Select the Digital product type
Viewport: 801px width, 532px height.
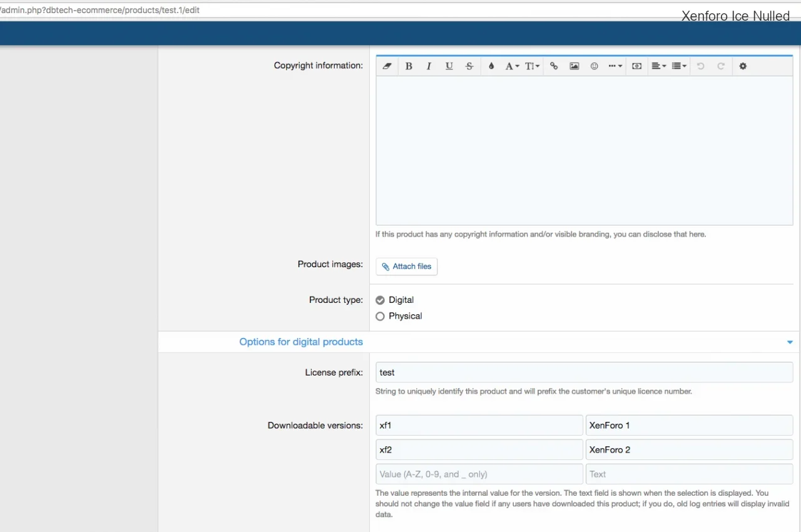[x=380, y=300]
